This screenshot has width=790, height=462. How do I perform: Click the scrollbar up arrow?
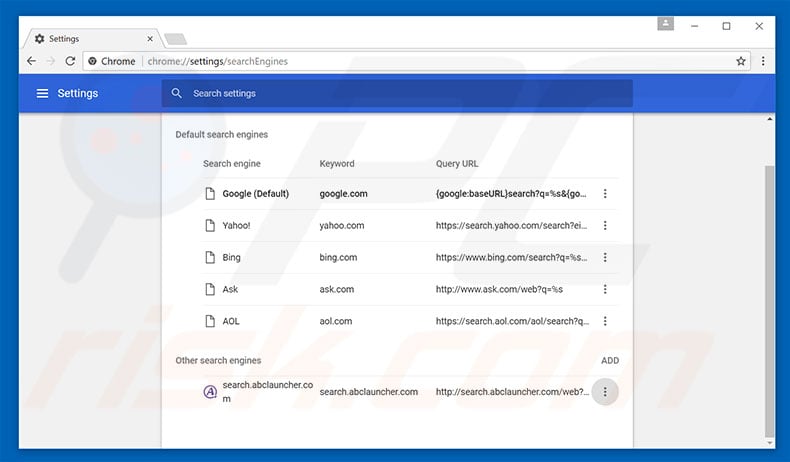click(769, 119)
